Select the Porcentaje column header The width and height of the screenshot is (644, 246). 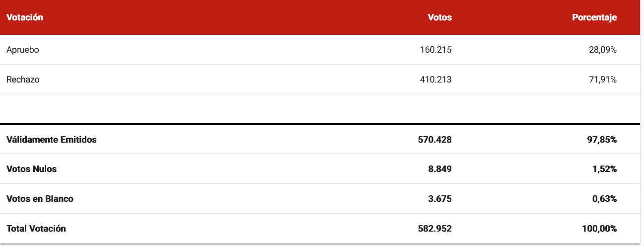(x=594, y=17)
